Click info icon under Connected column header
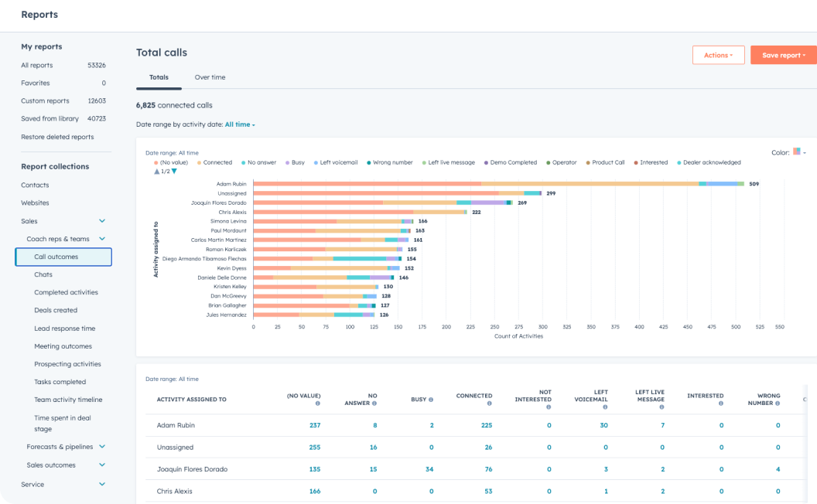 tap(489, 404)
